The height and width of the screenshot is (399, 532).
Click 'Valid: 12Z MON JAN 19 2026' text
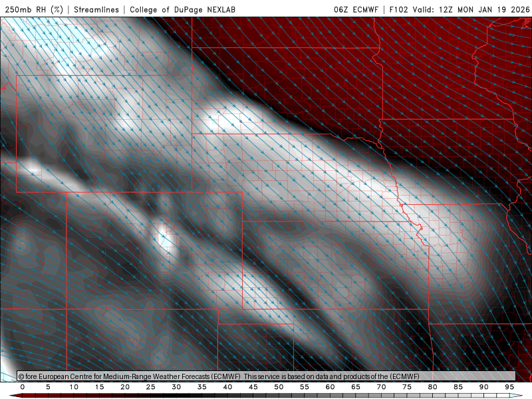coord(471,9)
